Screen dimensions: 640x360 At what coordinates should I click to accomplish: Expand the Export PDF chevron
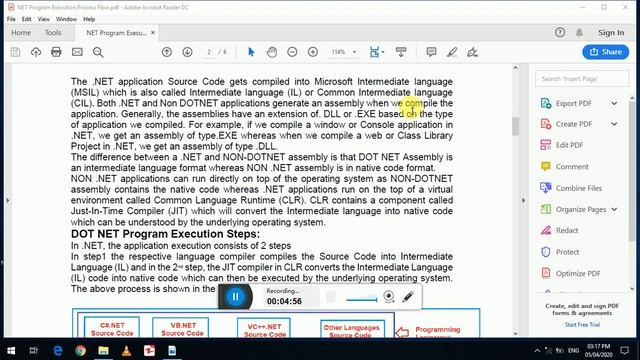pyautogui.click(x=614, y=103)
